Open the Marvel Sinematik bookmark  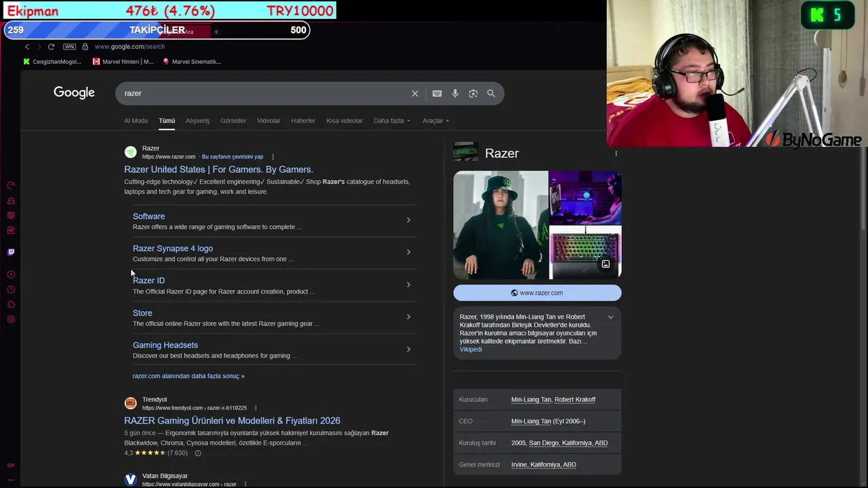coord(192,62)
